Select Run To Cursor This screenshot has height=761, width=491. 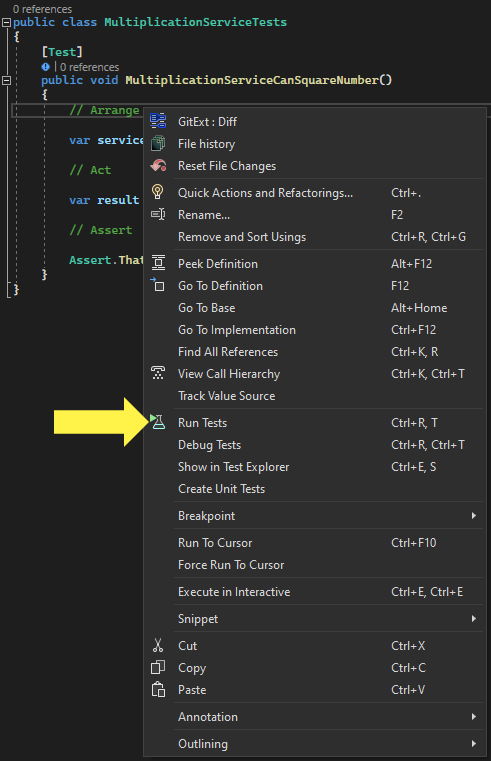click(314, 543)
